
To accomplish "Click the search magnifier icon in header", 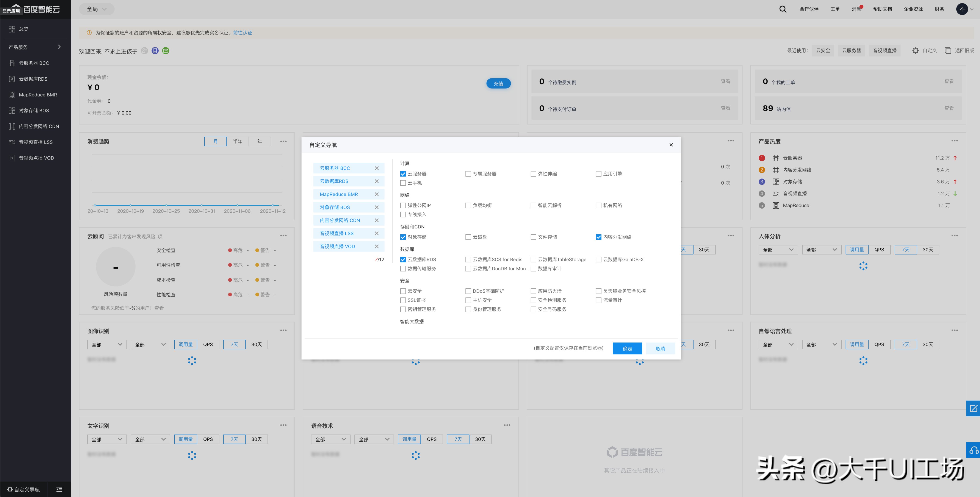I will click(783, 9).
